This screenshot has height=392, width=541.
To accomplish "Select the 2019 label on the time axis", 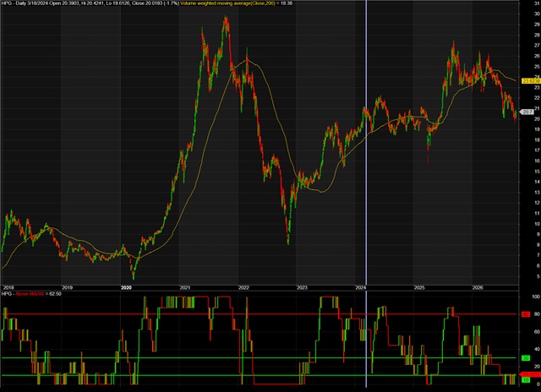I will click(x=68, y=287).
